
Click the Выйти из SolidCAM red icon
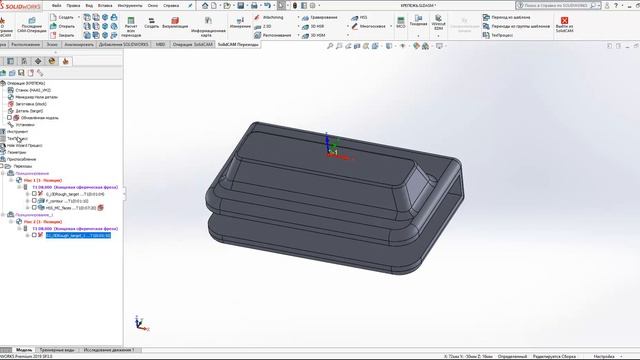(x=564, y=24)
